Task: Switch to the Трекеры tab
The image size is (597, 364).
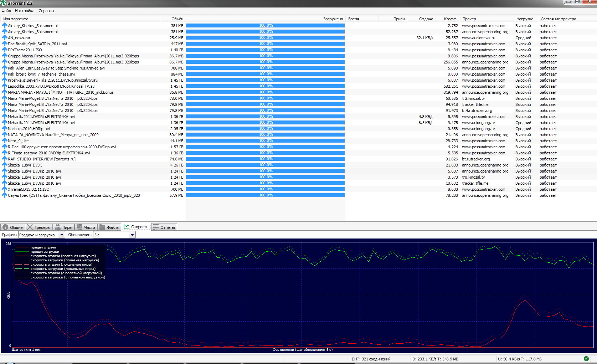Action: 39,227
